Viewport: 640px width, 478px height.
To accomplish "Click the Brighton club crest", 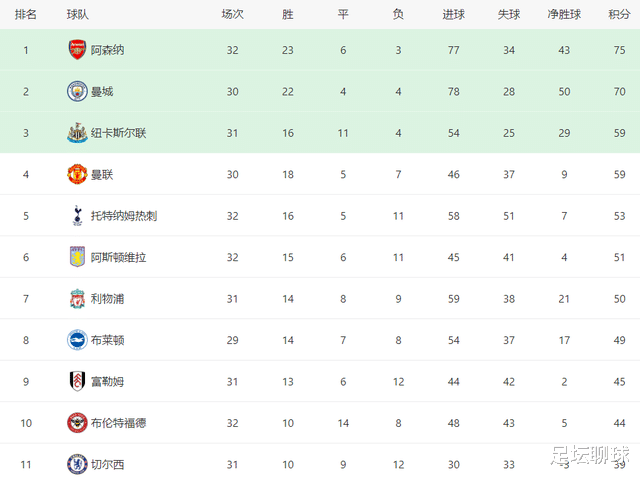I will pyautogui.click(x=77, y=340).
